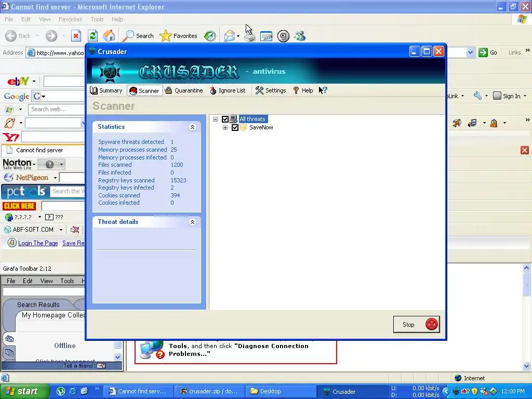This screenshot has height=399, width=532.
Task: Click the Search web input field
Action: click(x=56, y=109)
